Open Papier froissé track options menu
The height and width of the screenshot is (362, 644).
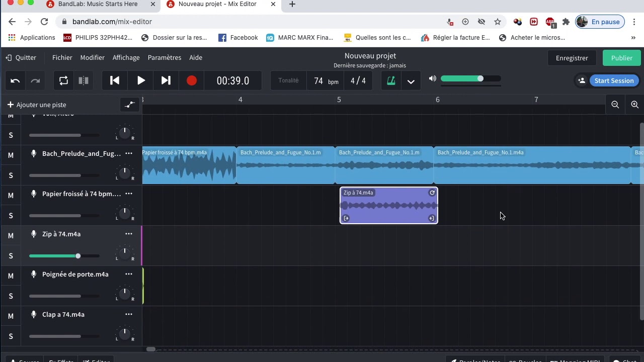[129, 194]
